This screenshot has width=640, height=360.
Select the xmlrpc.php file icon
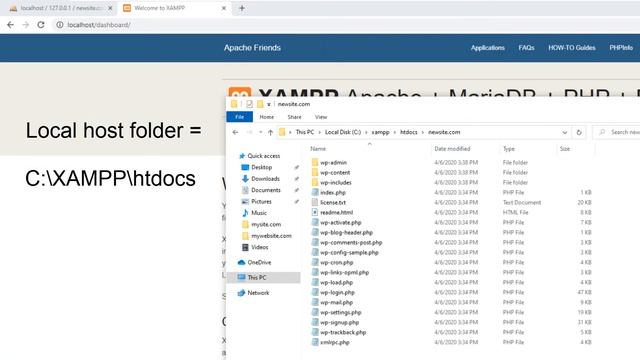point(315,342)
